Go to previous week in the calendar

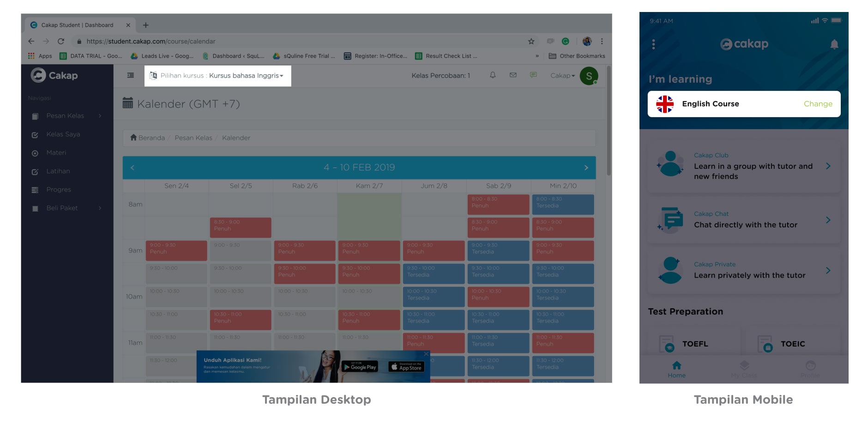(133, 167)
